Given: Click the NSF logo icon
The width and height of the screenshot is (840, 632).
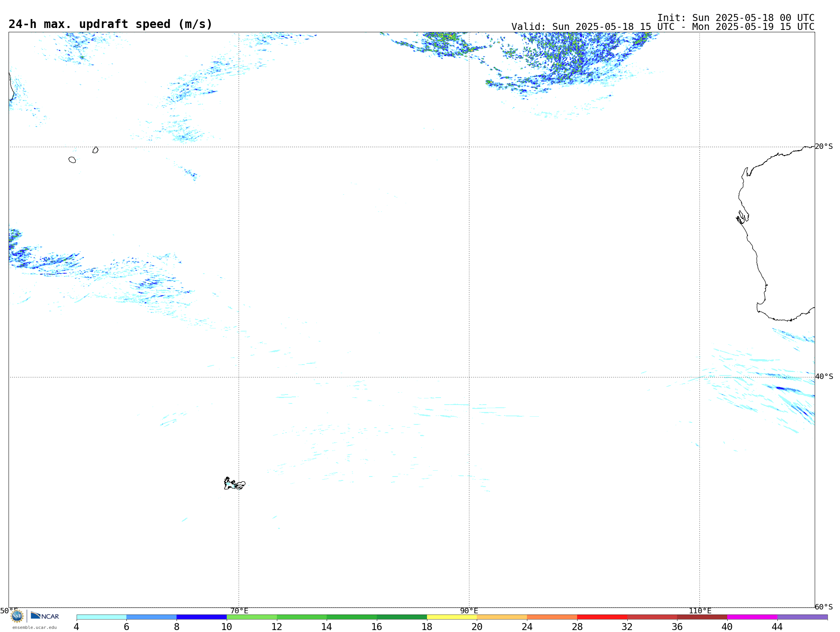Looking at the screenshot, I should (x=17, y=616).
